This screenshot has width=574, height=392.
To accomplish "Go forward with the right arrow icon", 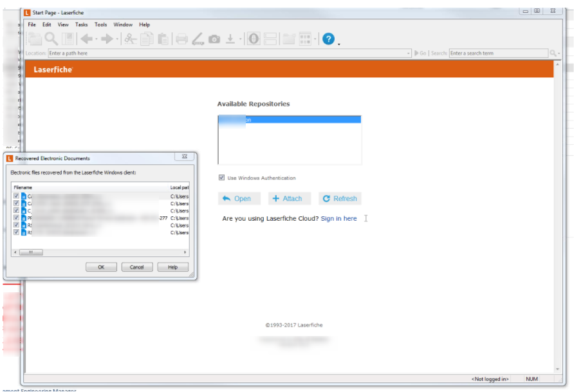I will pos(107,39).
